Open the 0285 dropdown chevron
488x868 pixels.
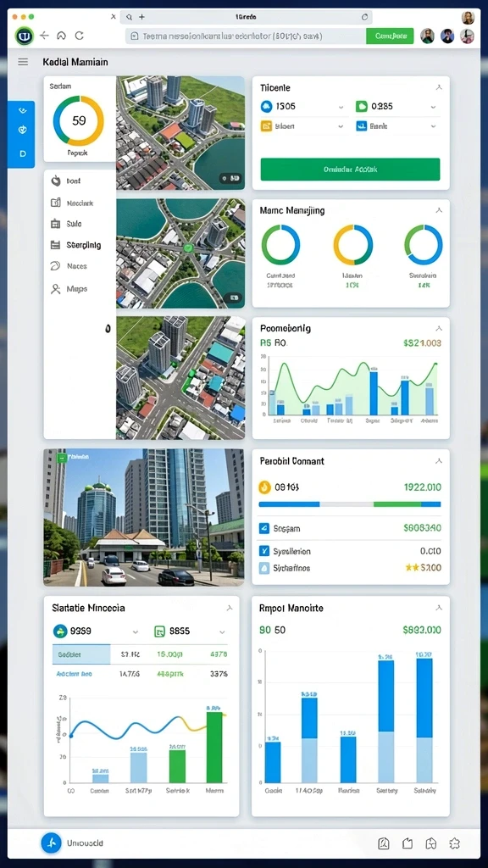(x=433, y=107)
